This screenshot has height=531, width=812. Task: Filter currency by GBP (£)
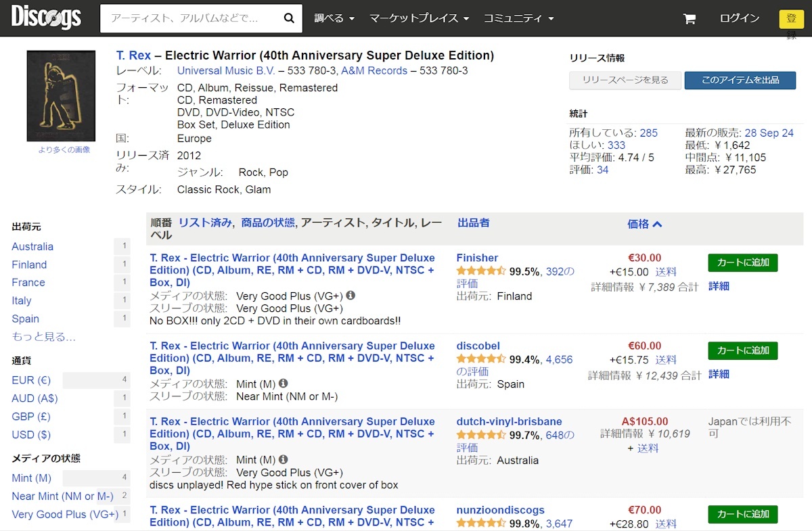pos(31,417)
